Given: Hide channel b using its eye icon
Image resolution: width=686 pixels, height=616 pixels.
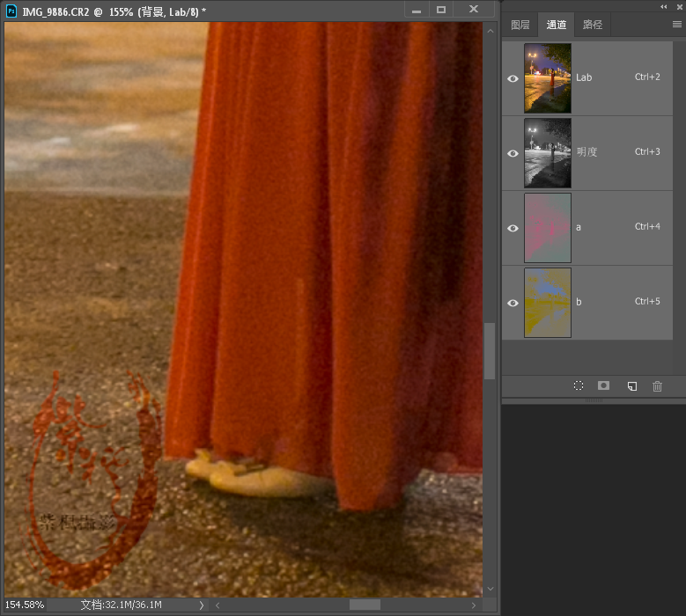Looking at the screenshot, I should tap(513, 303).
